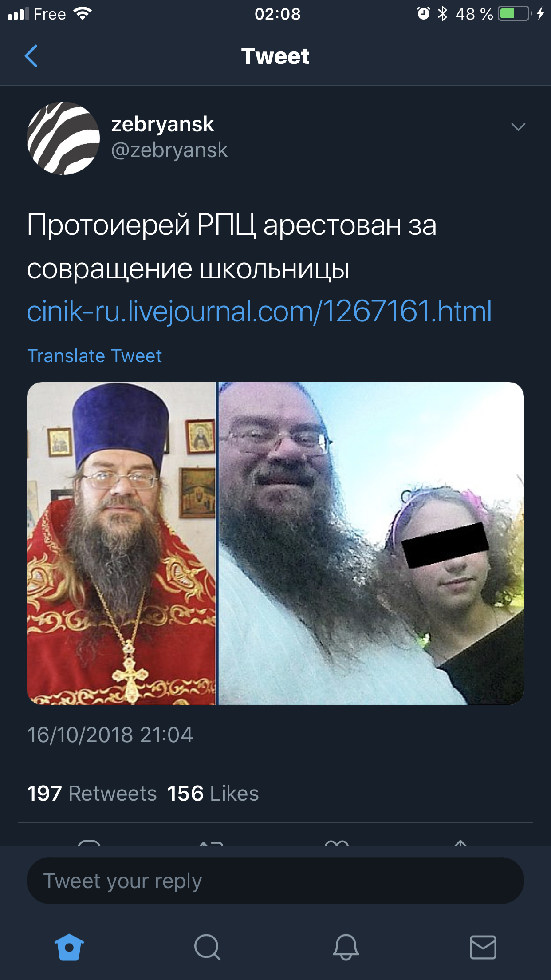Click Translate Tweet
551x980 pixels.
pos(94,356)
